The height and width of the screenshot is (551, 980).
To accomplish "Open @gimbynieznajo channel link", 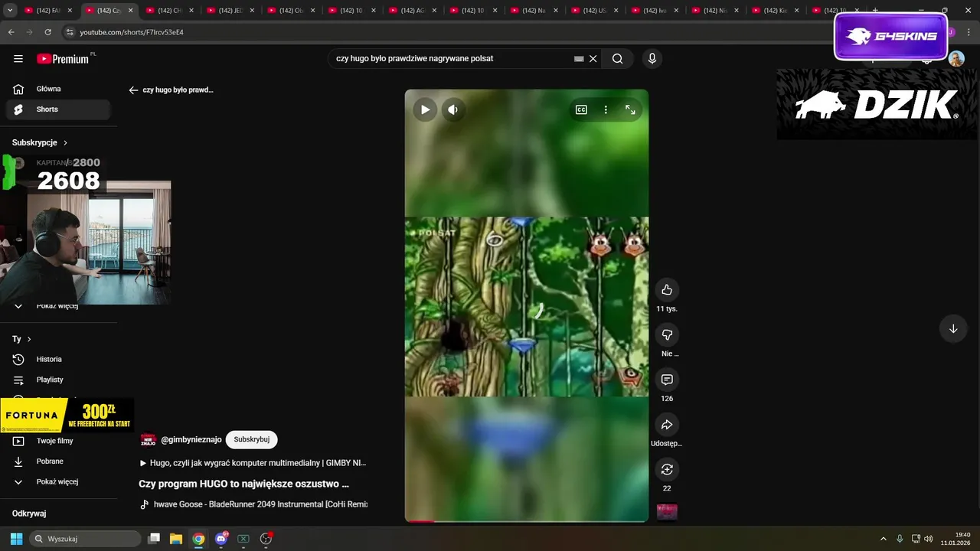I will tap(191, 439).
